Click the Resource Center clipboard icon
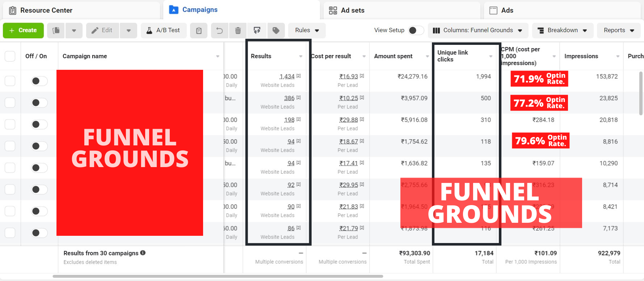644x281 pixels. click(13, 10)
